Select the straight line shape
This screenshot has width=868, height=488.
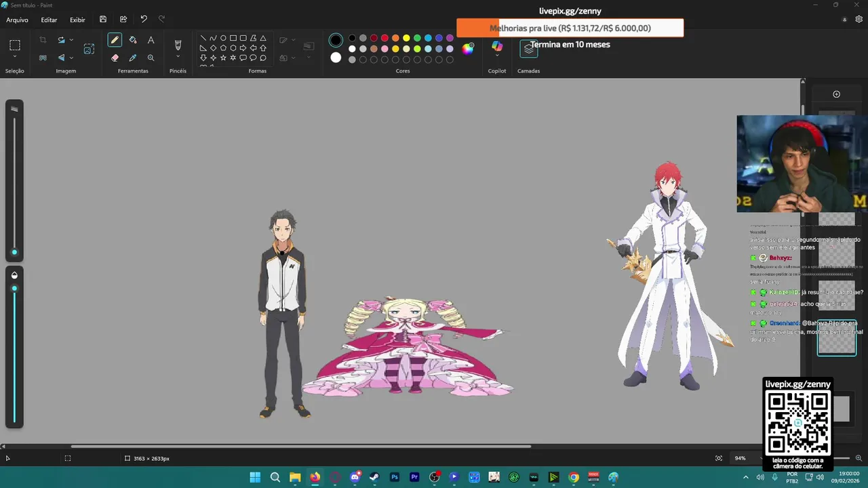(x=203, y=39)
